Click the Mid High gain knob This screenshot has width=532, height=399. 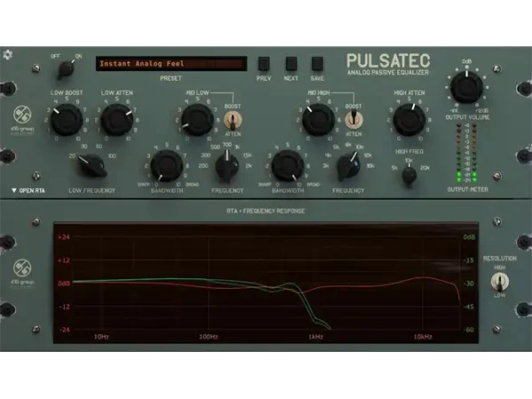pos(318,120)
